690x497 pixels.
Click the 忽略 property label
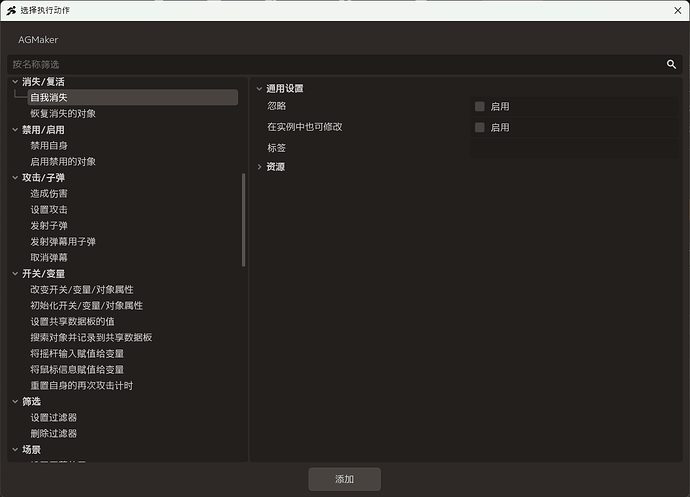tap(276, 106)
